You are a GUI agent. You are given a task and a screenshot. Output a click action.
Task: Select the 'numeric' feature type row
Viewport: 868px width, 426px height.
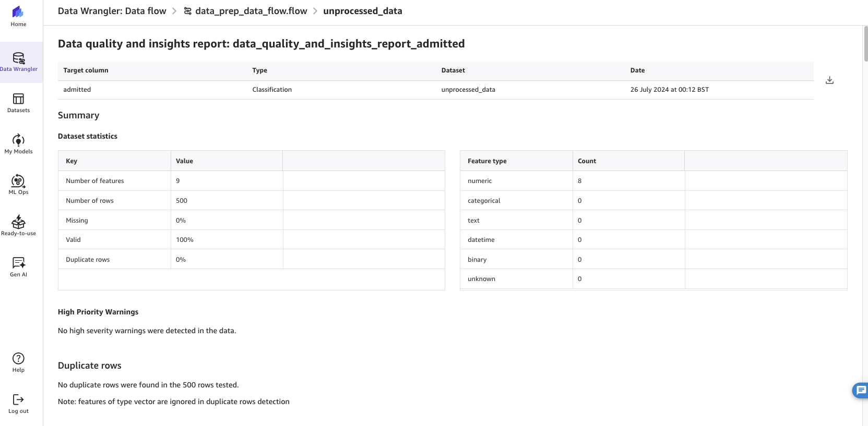click(653, 181)
